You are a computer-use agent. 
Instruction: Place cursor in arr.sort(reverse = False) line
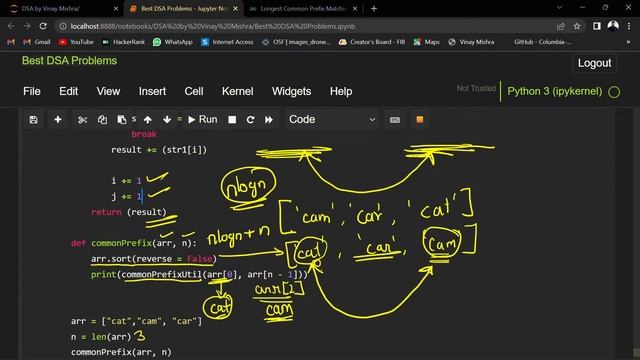point(153,259)
